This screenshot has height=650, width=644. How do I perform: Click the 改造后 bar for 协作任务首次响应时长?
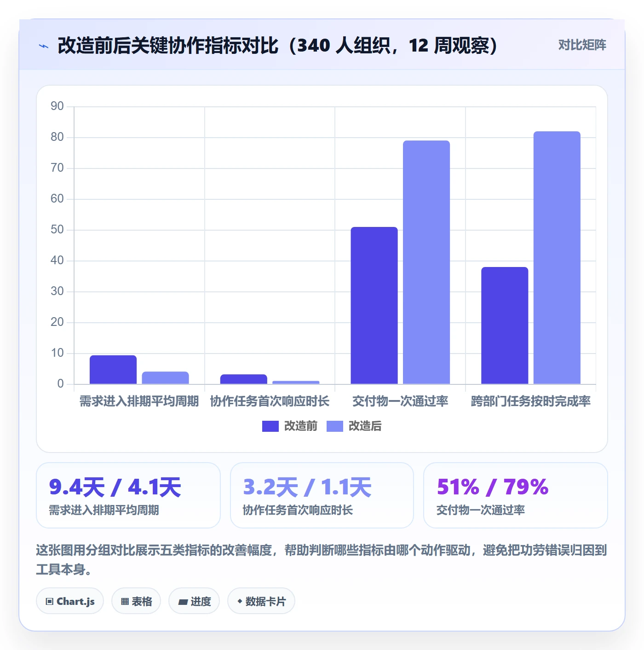click(296, 382)
